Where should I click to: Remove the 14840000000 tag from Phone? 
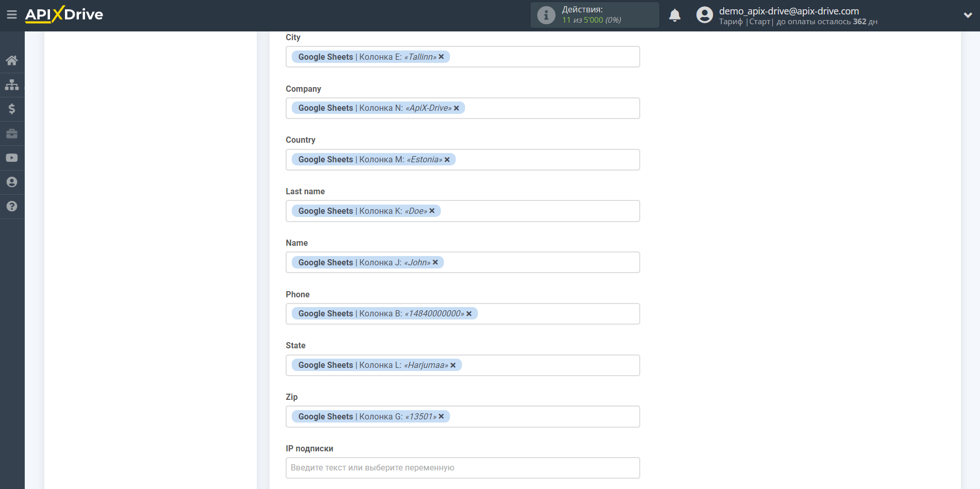click(469, 314)
